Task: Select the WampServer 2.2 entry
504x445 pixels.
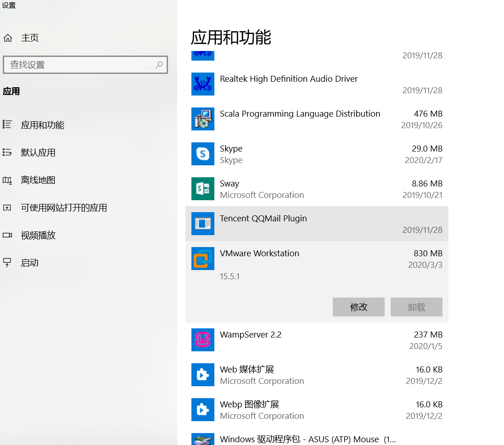Action: pos(317,340)
